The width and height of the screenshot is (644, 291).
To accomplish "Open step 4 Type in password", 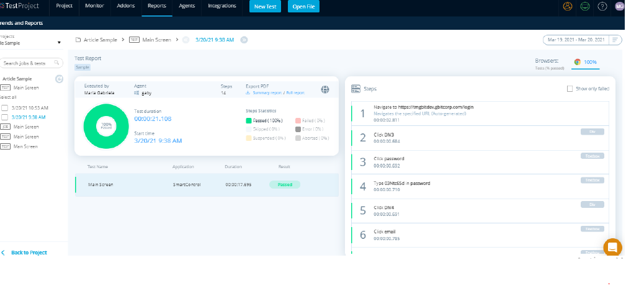I will click(480, 186).
